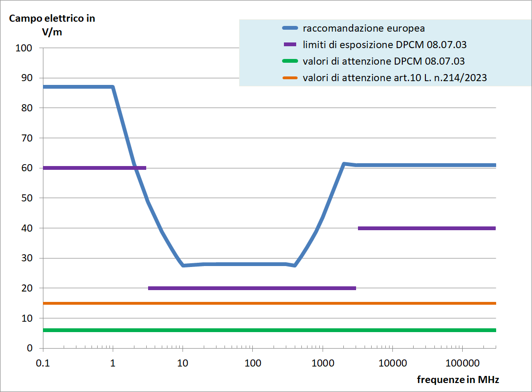Click the orange legend swatch for art.10 L. n.214/2023
Screen dimensions: 532x392
[290, 78]
